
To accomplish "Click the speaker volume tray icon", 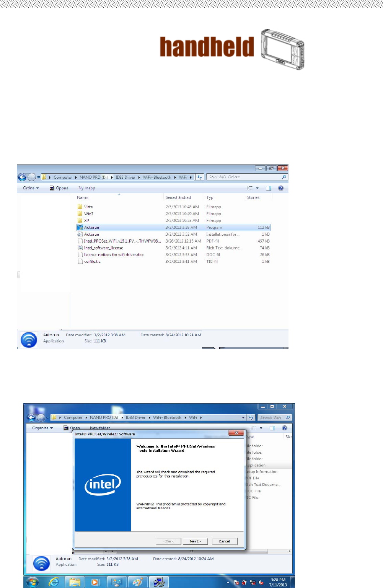I will tap(261, 583).
